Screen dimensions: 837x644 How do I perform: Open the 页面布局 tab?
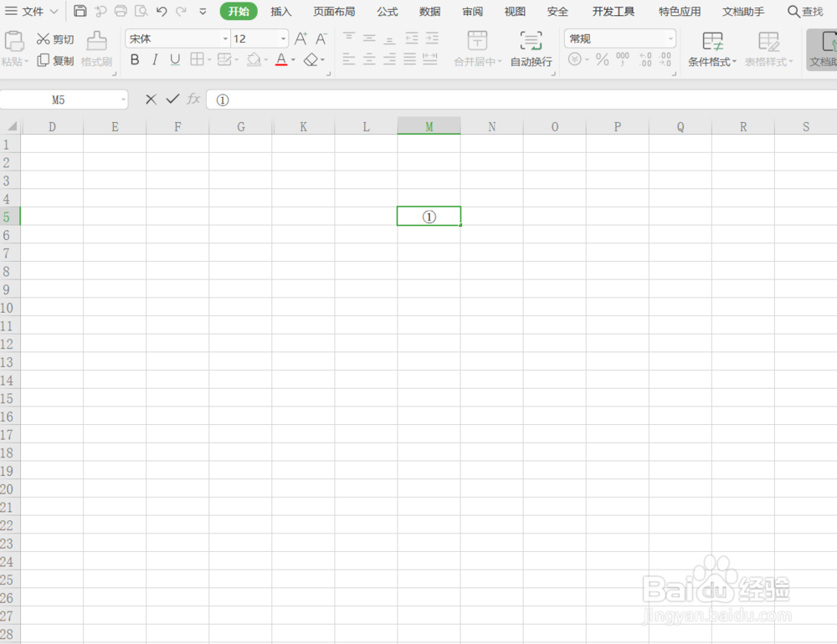334,11
